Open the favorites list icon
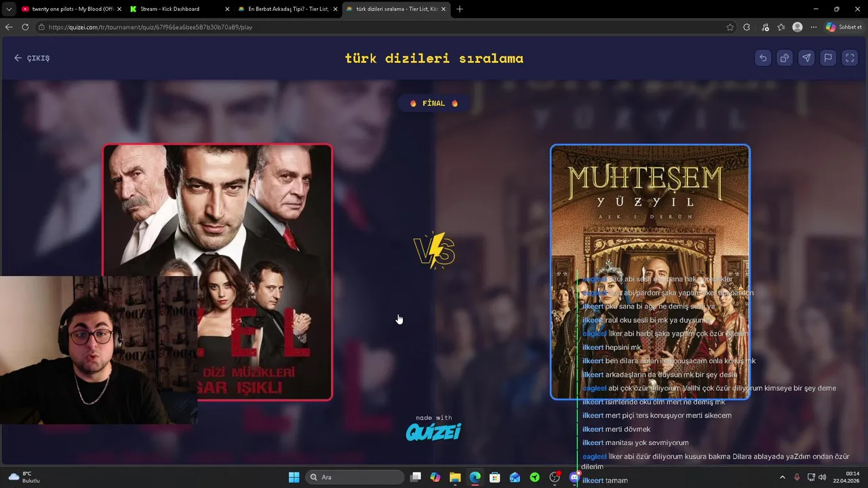Image resolution: width=868 pixels, height=488 pixels. [x=781, y=27]
